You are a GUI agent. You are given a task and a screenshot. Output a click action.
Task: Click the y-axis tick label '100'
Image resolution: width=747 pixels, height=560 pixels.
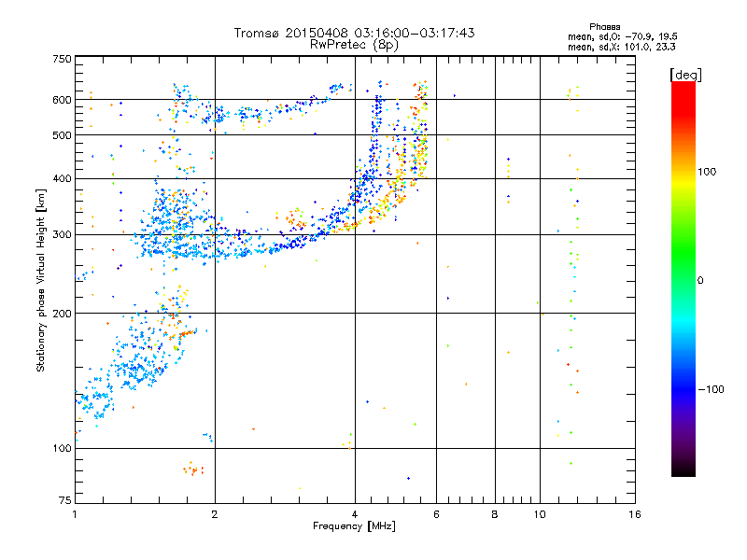click(x=62, y=448)
